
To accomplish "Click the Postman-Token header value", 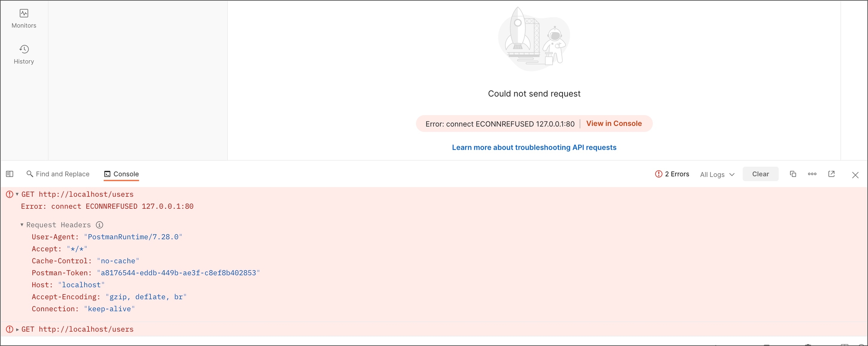I will point(178,273).
